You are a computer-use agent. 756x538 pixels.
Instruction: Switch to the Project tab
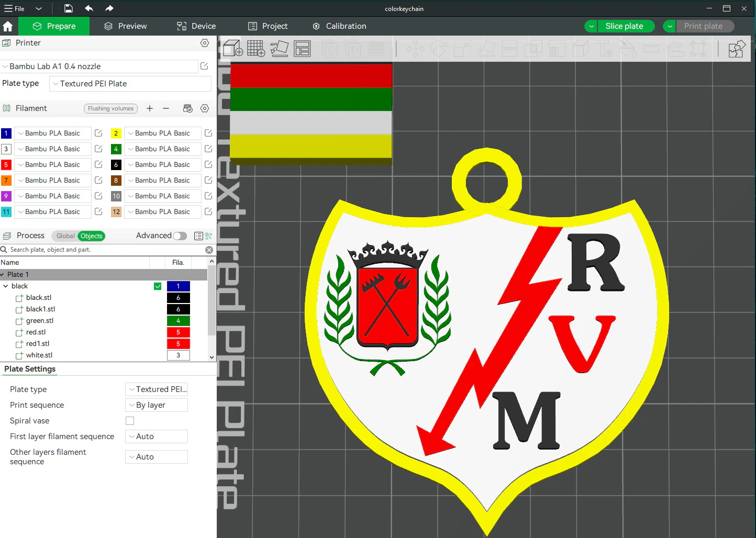point(268,26)
